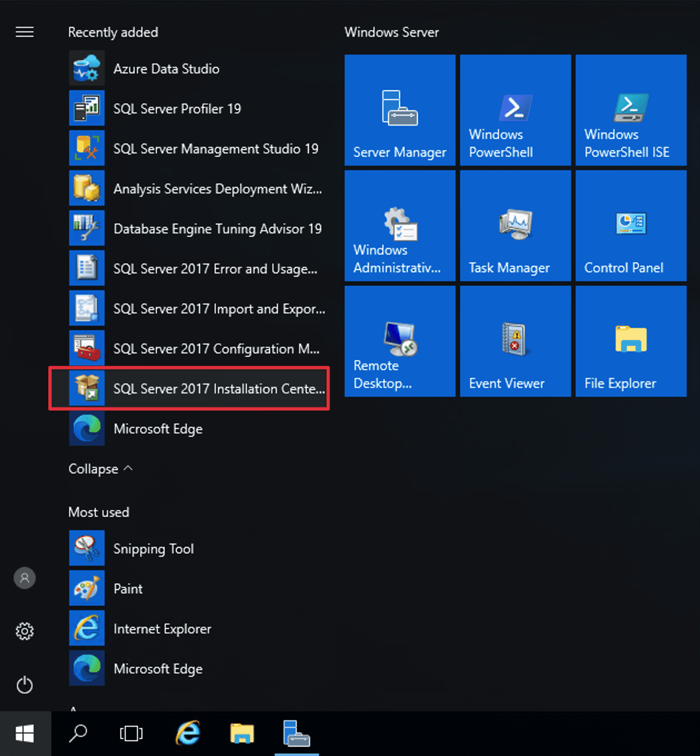This screenshot has width=700, height=756.
Task: Expand the hamburger menu at top left
Action: coord(24,32)
